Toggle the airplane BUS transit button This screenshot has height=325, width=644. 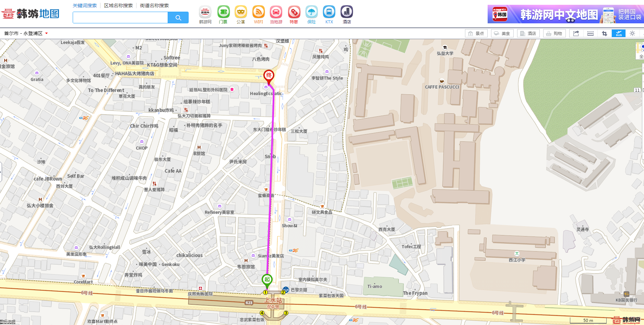tap(619, 33)
